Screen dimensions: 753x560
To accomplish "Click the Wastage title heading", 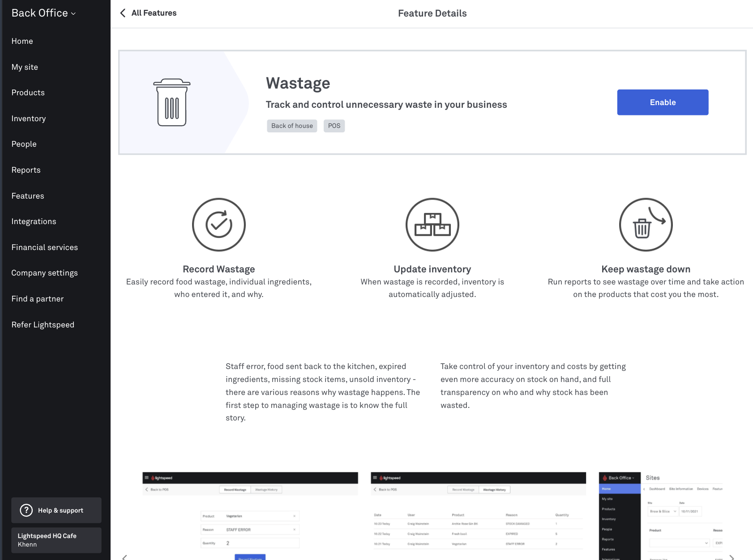I will [x=298, y=83].
